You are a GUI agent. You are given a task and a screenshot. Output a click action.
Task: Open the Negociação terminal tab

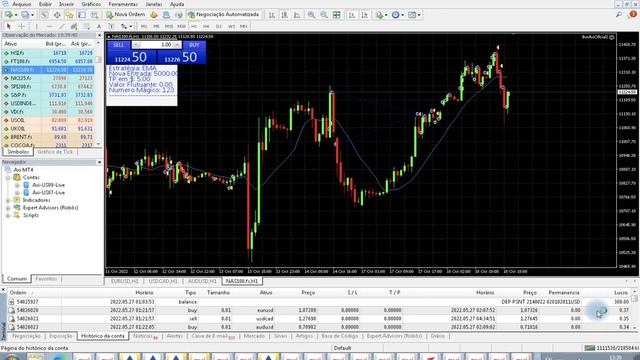[27, 336]
